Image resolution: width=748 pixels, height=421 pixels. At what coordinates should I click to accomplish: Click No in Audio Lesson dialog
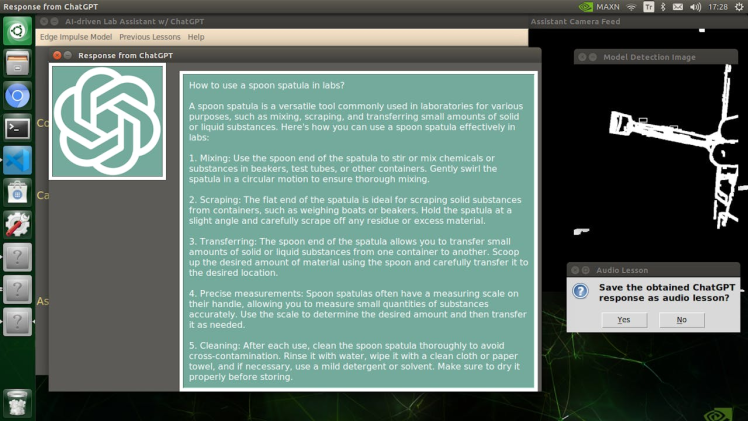(x=681, y=320)
